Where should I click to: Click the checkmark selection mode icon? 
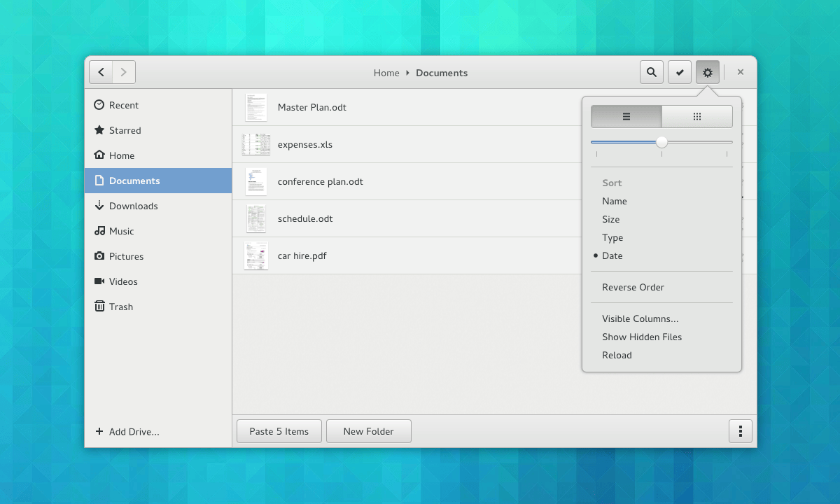pyautogui.click(x=680, y=72)
